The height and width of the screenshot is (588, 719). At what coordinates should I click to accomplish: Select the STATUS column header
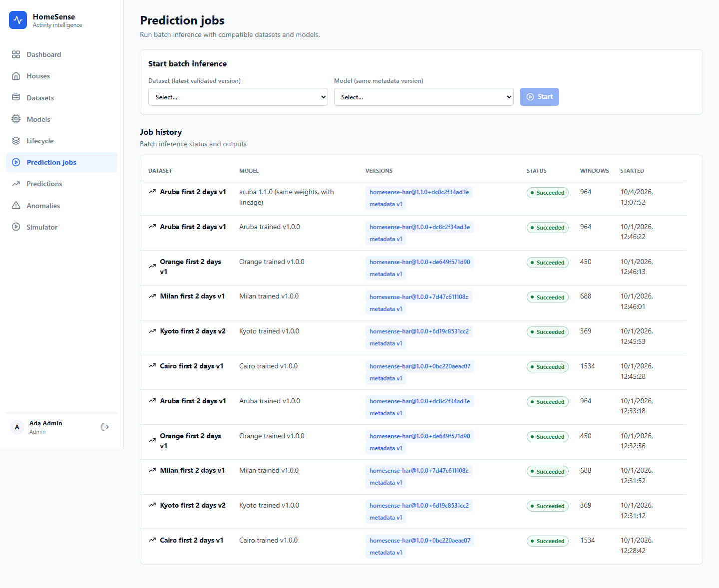pos(537,171)
